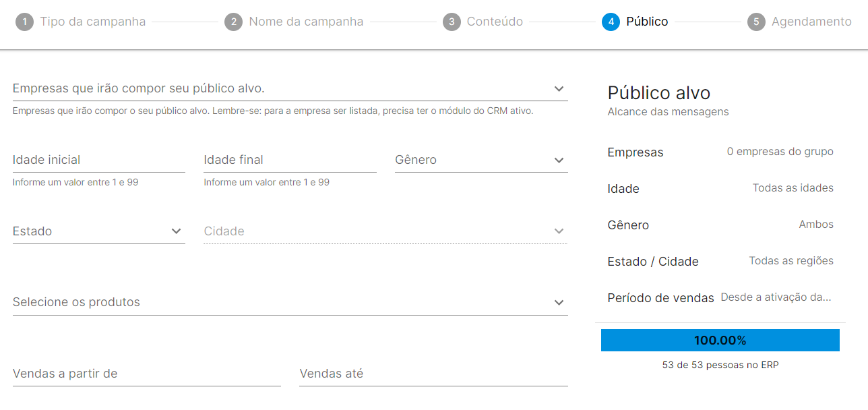Expand Selecione os produtos dropdown
This screenshot has width=868, height=410.
pyautogui.click(x=559, y=303)
